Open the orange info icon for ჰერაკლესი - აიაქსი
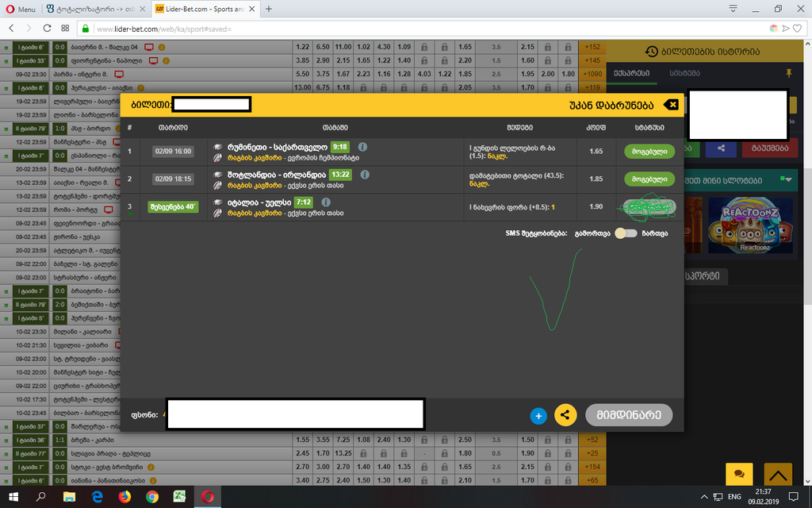This screenshot has width=812, height=508. [x=141, y=87]
